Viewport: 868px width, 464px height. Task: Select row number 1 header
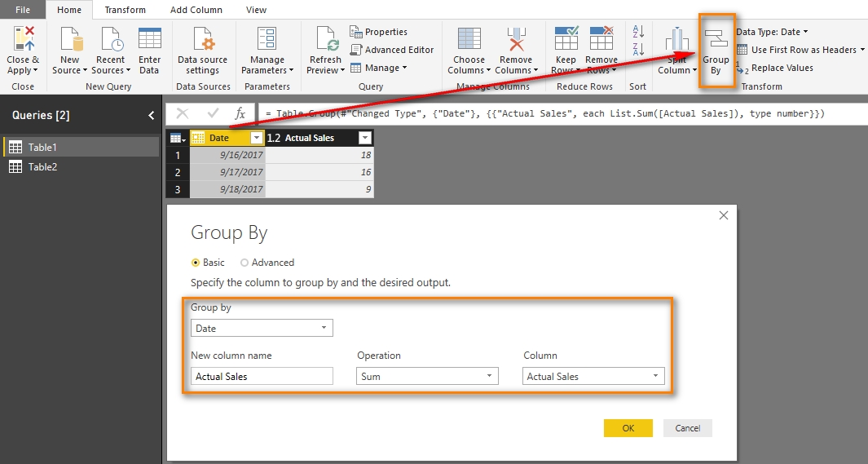point(178,155)
